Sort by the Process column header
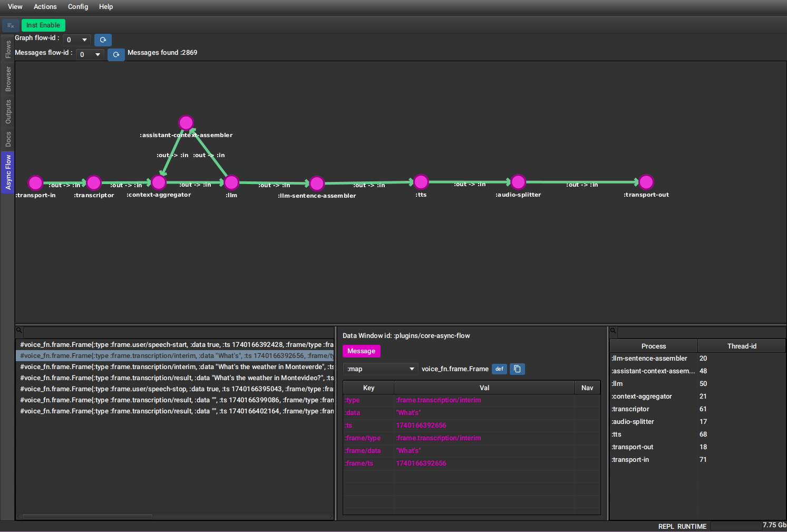787x532 pixels. tap(654, 346)
